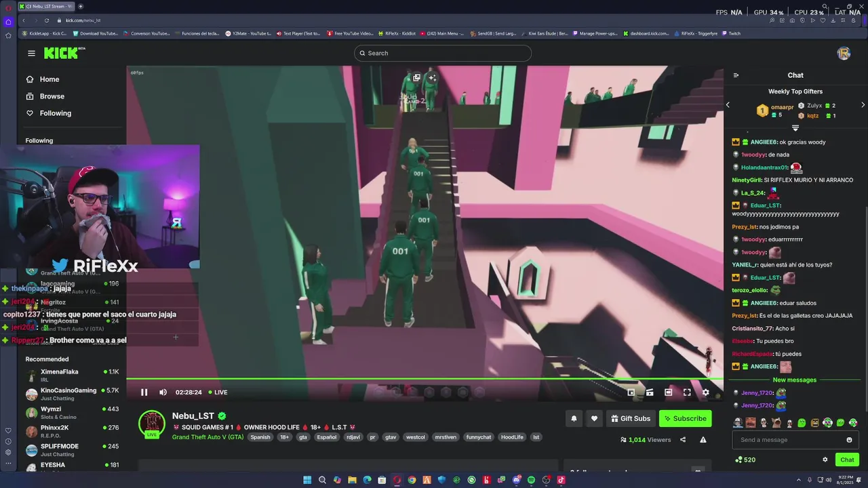Open the emoji picker in chat

click(x=849, y=440)
